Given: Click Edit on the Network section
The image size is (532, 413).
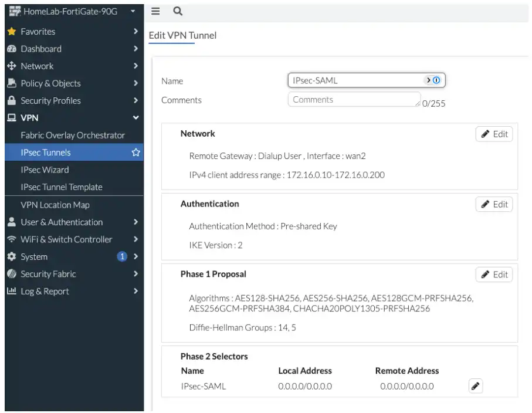Looking at the screenshot, I should [493, 134].
